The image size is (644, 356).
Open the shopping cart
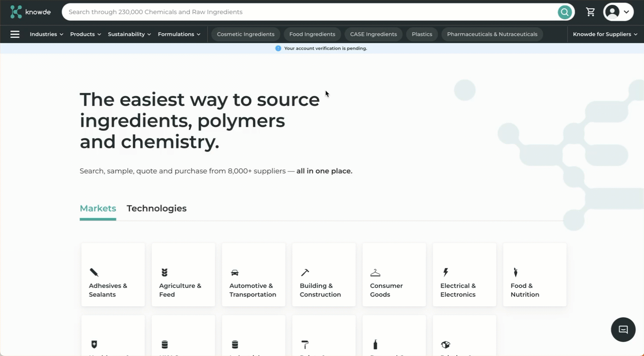590,12
